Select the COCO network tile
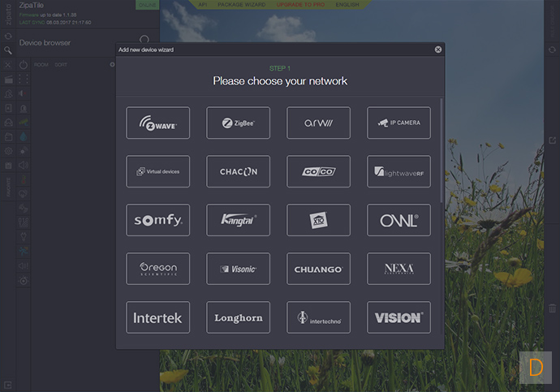Viewport: 560px width, 392px height. pyautogui.click(x=319, y=171)
